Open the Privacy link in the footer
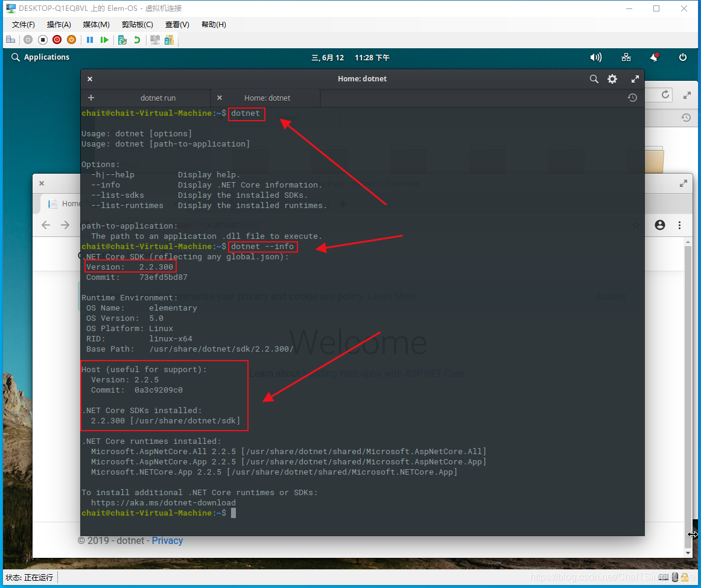 (167, 540)
